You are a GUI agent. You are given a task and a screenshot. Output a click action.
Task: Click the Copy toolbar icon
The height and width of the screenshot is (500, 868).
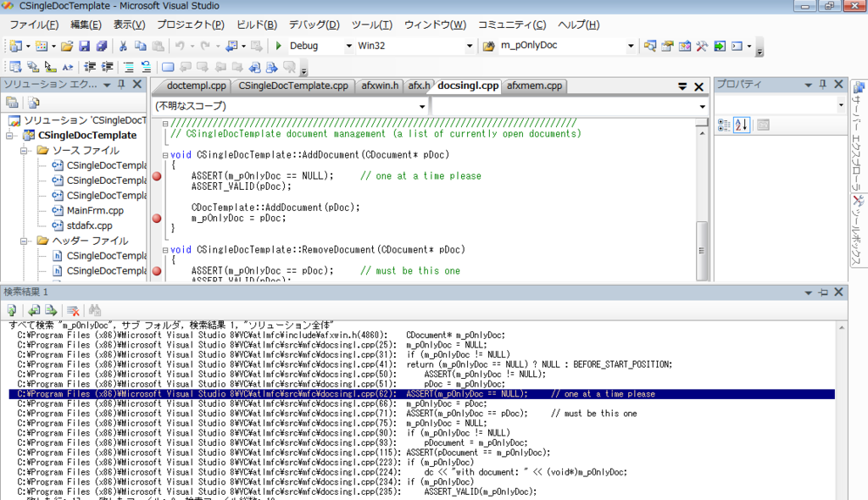pyautogui.click(x=141, y=46)
